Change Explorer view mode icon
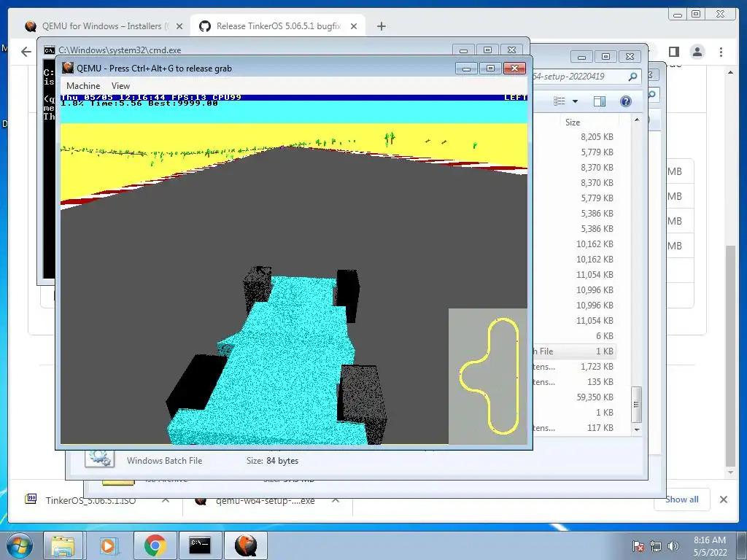Screen dimensions: 747x560 [x=560, y=101]
